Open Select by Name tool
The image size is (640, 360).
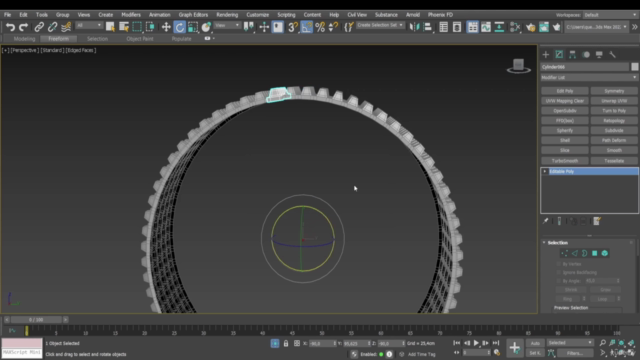(124, 27)
